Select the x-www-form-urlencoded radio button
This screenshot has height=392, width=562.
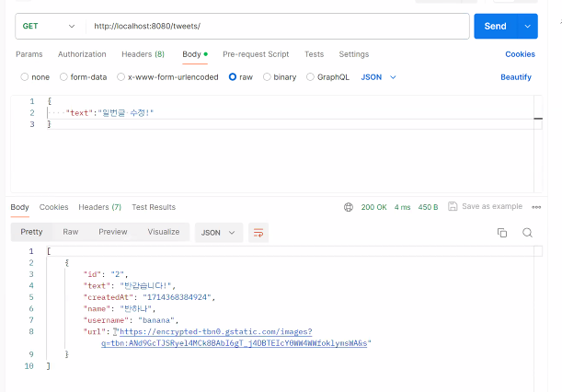pyautogui.click(x=120, y=77)
